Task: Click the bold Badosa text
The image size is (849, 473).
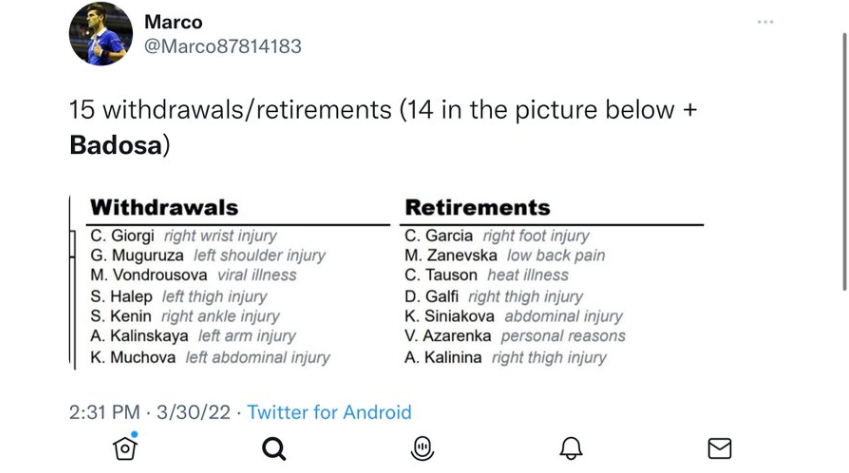Action: [115, 145]
